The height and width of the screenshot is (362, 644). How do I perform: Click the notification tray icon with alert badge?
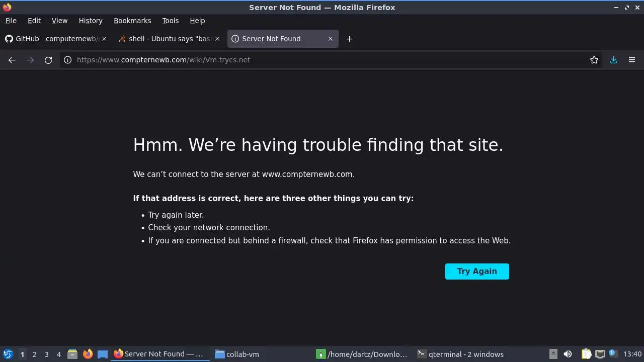[612, 353]
